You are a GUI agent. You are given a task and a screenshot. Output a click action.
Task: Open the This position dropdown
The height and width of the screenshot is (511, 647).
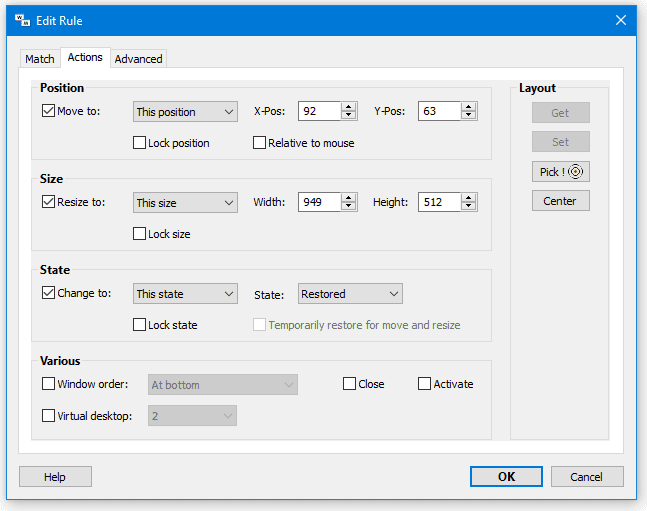185,112
